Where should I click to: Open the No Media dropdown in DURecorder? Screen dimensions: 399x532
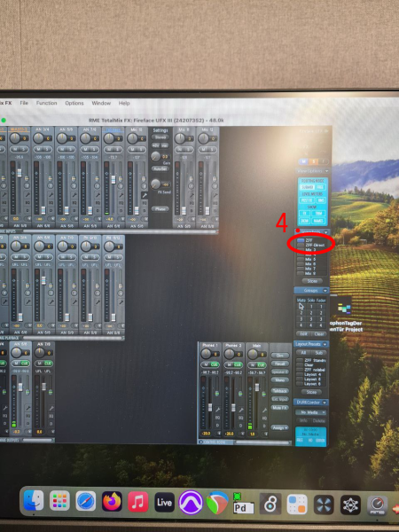point(311,412)
